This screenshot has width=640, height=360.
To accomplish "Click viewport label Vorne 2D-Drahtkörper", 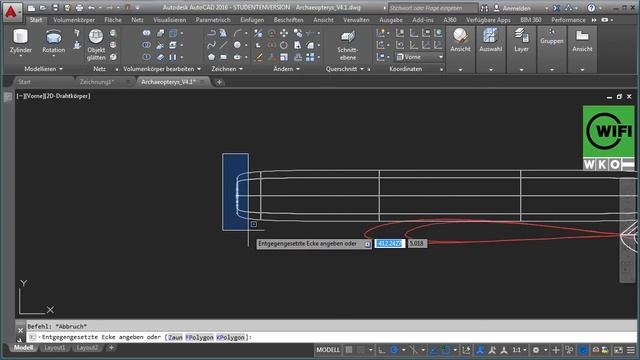I will pyautogui.click(x=53, y=96).
